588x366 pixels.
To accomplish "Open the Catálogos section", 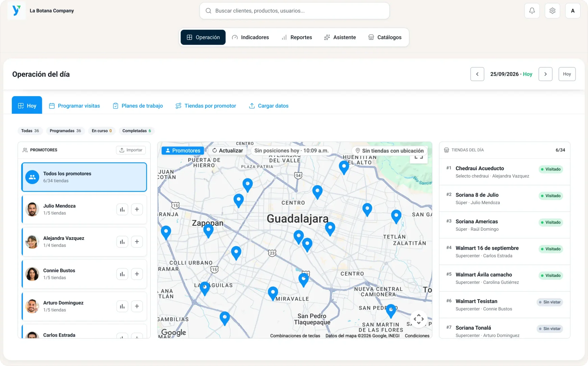I will (385, 37).
